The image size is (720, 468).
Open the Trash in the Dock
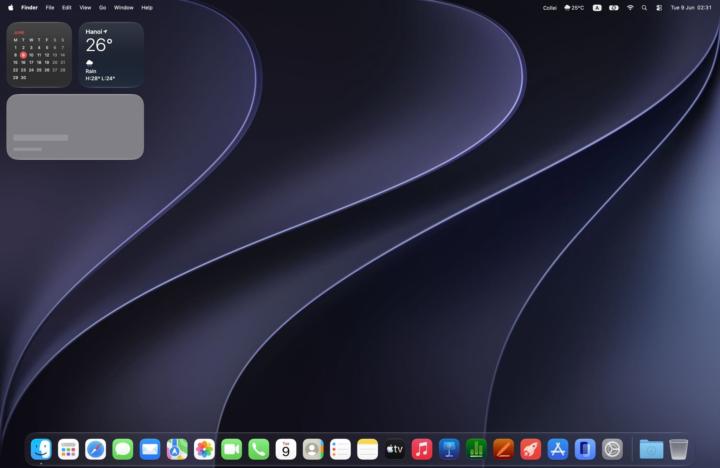point(679,449)
